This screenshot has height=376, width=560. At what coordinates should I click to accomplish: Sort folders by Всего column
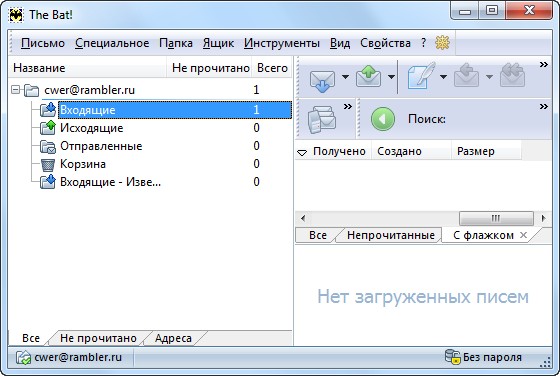coord(272,67)
